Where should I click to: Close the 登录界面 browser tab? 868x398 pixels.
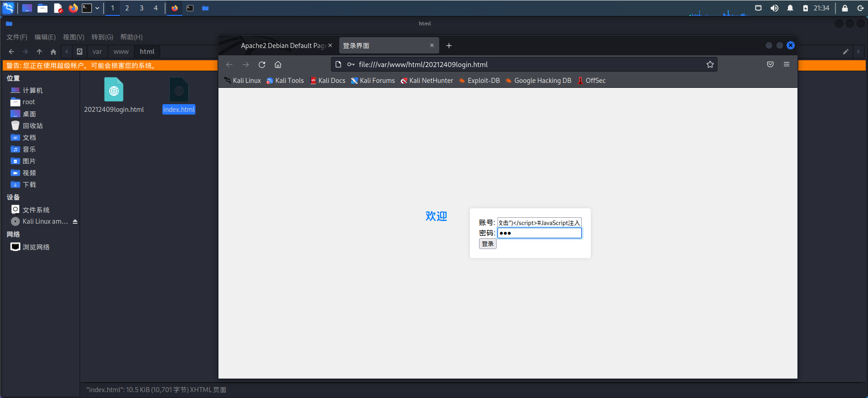click(x=432, y=45)
